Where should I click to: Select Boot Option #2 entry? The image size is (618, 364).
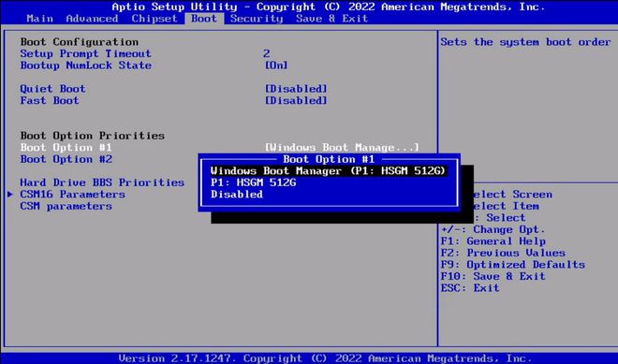[x=66, y=159]
